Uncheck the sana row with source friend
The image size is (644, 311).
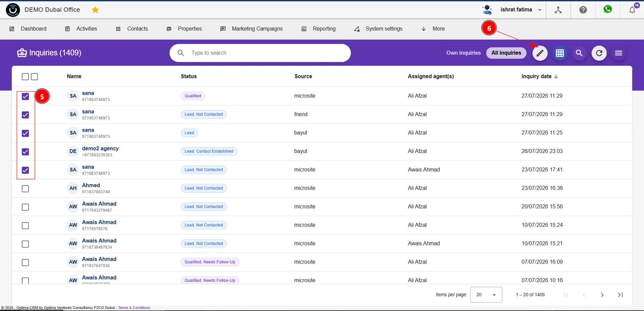point(25,115)
